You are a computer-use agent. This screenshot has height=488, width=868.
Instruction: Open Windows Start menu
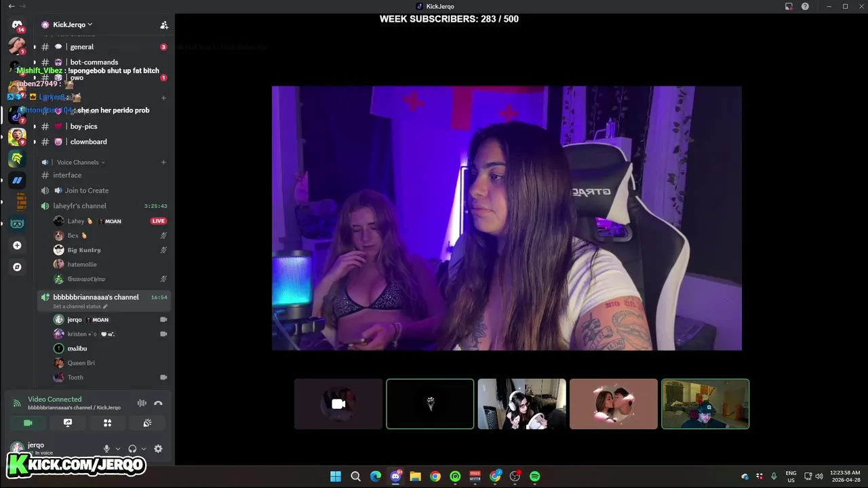[336, 476]
